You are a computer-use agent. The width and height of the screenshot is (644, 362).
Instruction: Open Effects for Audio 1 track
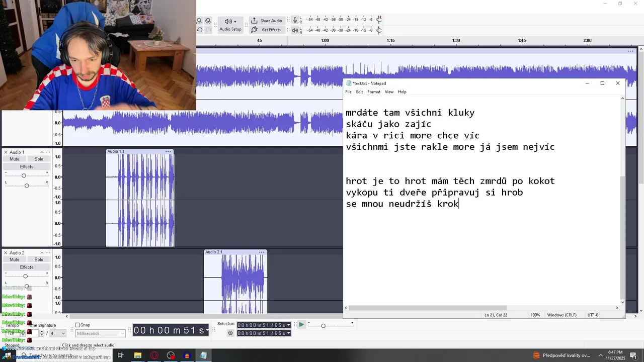coord(27,167)
